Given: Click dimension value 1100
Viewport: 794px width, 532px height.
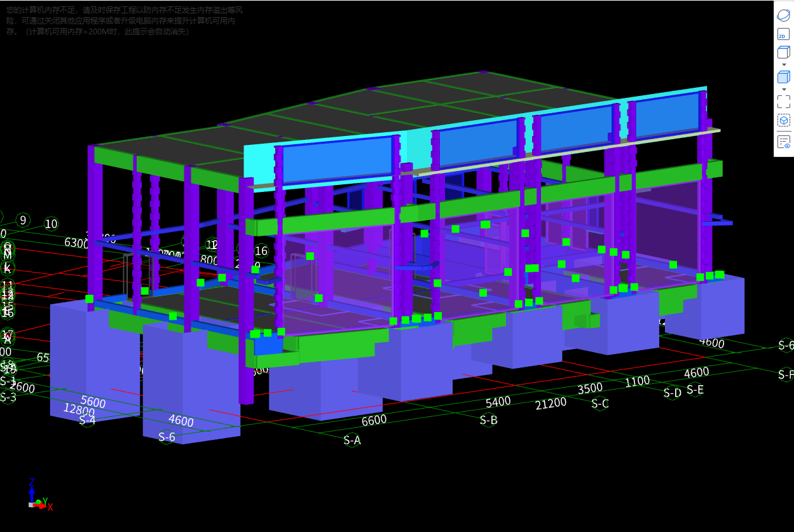Looking at the screenshot, I should [637, 381].
